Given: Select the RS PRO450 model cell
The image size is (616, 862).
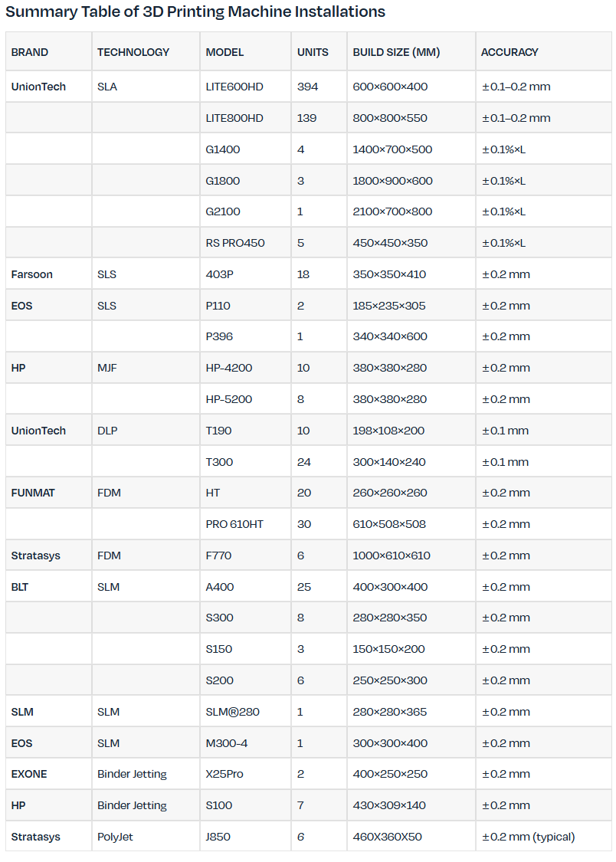Looking at the screenshot, I should click(235, 243).
